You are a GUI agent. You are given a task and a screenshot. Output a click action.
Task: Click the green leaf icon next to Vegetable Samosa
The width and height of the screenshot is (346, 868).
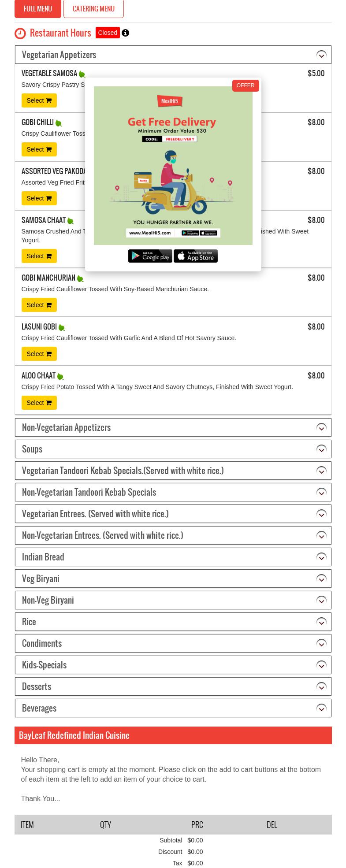click(x=82, y=74)
